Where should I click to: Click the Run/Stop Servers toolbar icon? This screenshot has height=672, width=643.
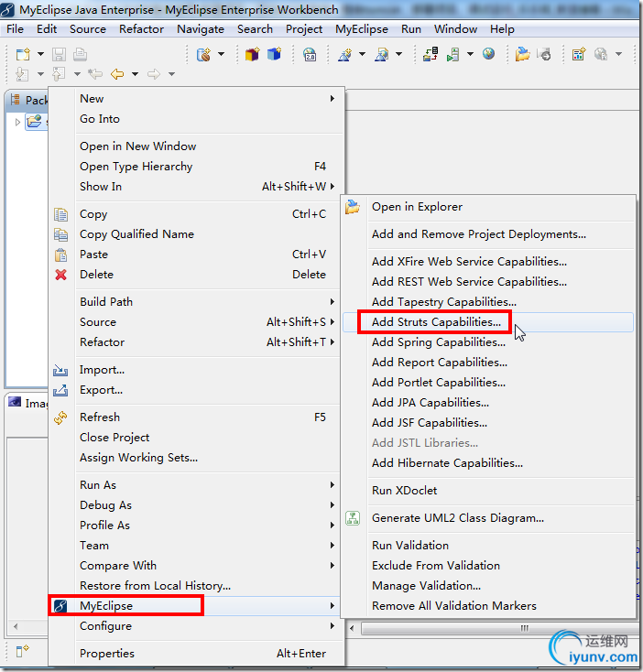[452, 54]
